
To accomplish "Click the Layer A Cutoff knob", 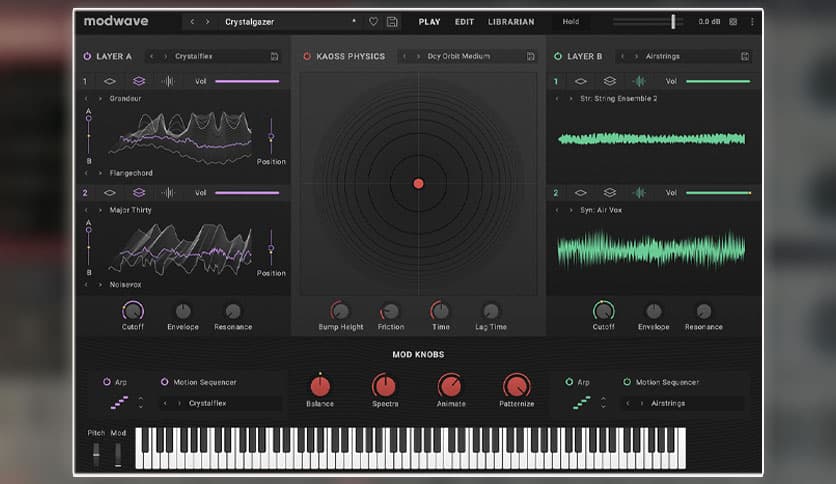I will (x=133, y=311).
